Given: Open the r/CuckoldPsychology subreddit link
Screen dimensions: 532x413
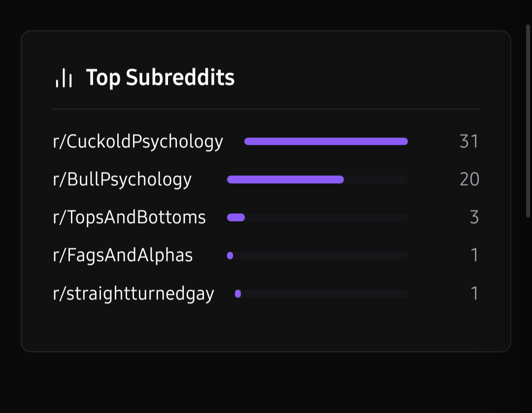Looking at the screenshot, I should point(138,142).
